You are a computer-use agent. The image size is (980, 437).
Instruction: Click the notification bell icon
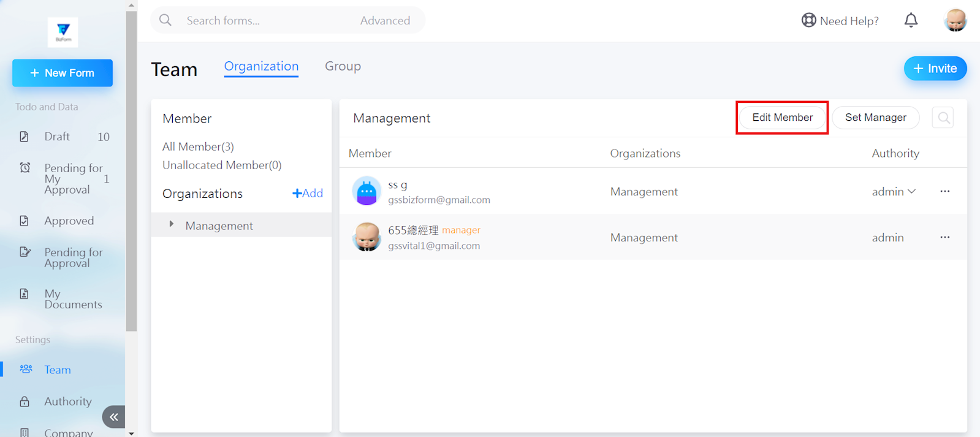[911, 20]
